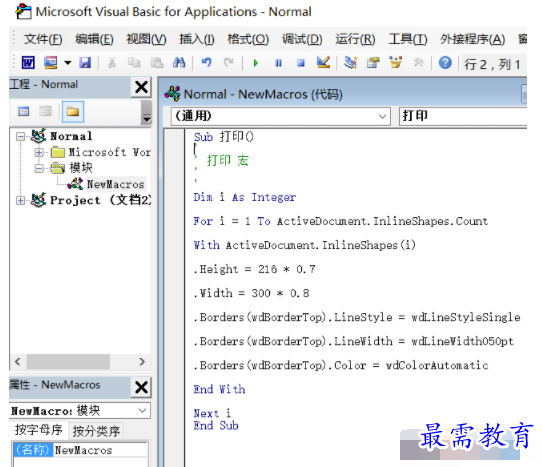The width and height of the screenshot is (542, 467).
Task: Click the Redo arrow icon
Action: (x=228, y=63)
